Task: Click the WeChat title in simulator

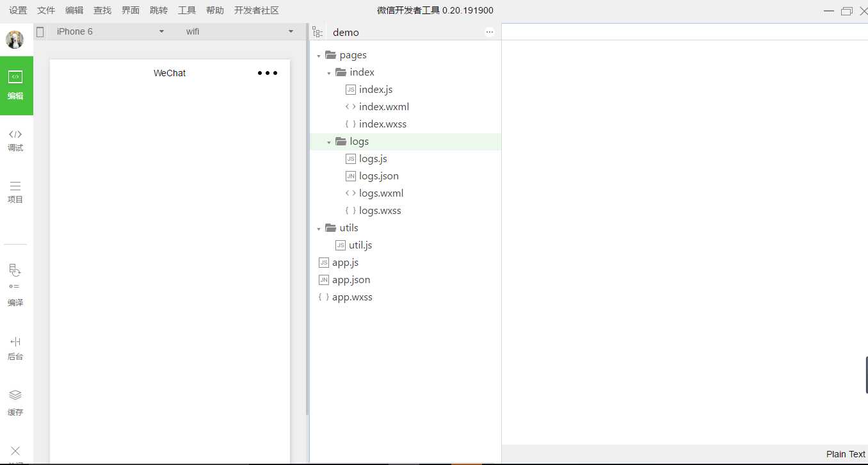Action: pyautogui.click(x=170, y=73)
